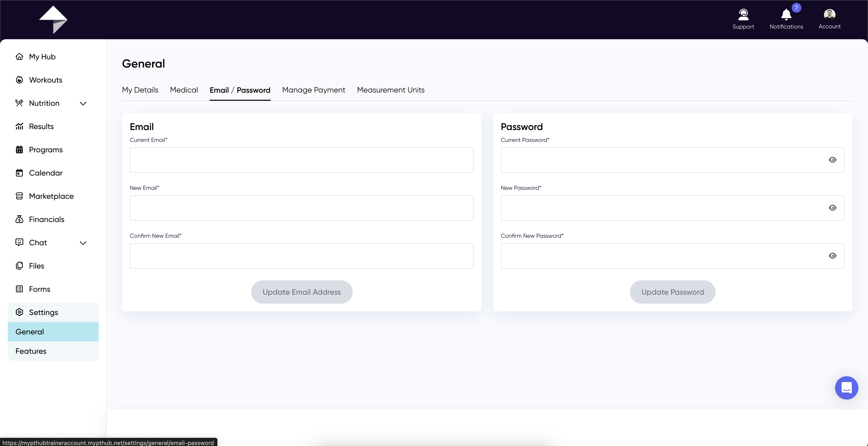Click the Account label in header

click(x=829, y=26)
